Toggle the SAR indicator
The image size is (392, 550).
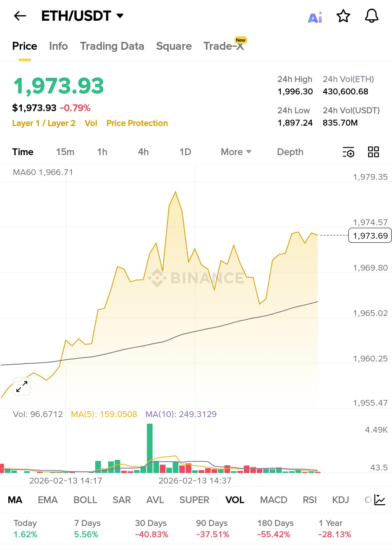pyautogui.click(x=122, y=500)
